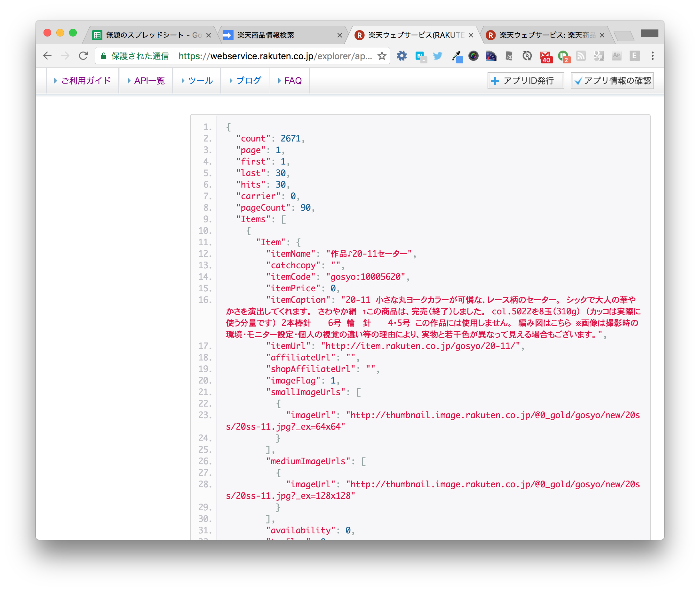Click the grey @ page extension icon

[509, 56]
